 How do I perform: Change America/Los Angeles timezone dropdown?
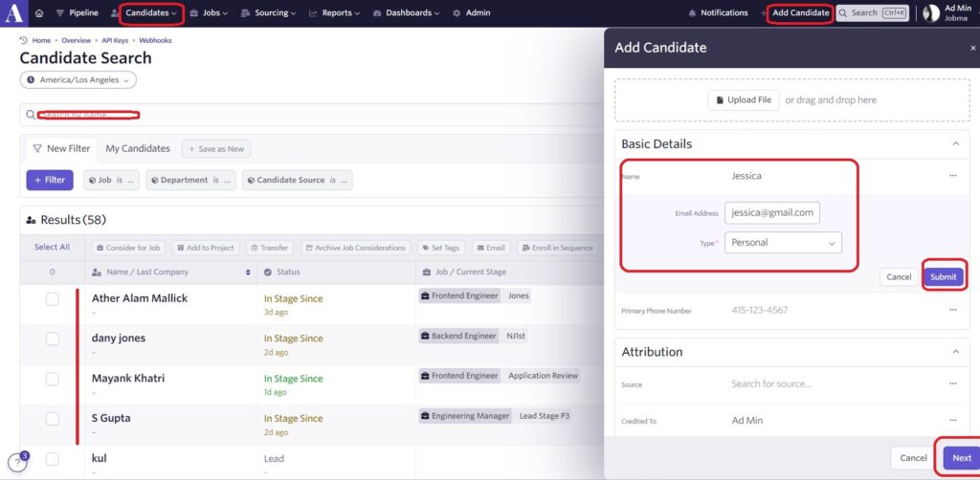click(78, 80)
